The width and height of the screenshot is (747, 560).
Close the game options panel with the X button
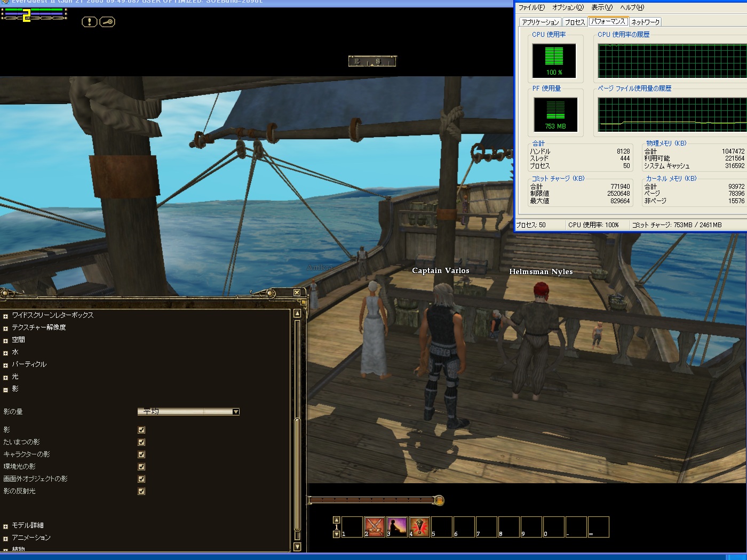pyautogui.click(x=297, y=292)
